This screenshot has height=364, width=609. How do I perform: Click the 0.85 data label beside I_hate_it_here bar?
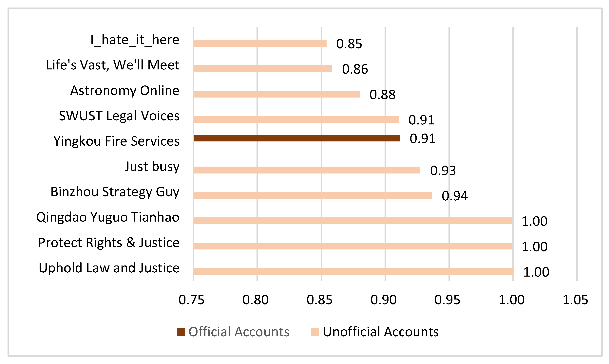(x=349, y=44)
